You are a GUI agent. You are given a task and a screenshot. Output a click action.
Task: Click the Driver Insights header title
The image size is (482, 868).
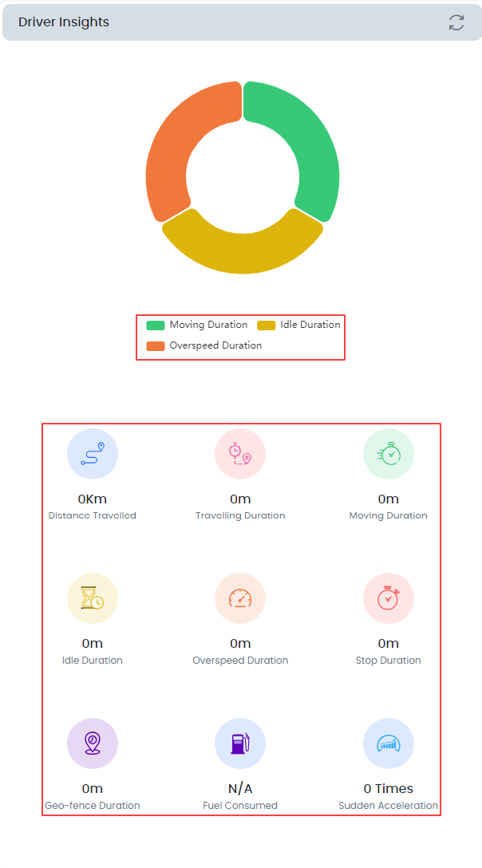(64, 22)
